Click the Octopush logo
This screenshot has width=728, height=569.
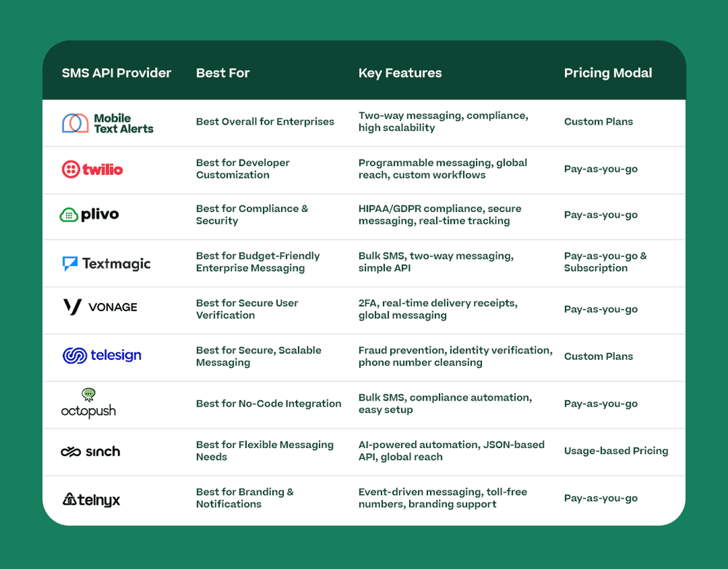click(x=88, y=404)
